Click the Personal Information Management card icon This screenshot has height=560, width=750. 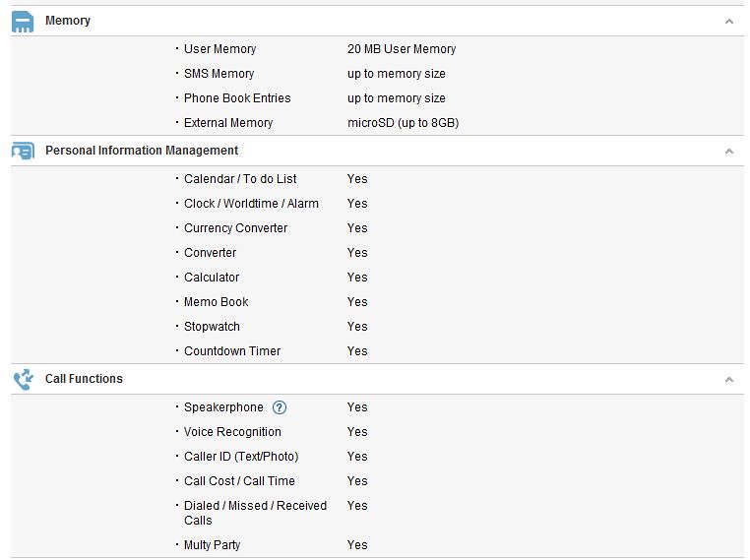(23, 152)
